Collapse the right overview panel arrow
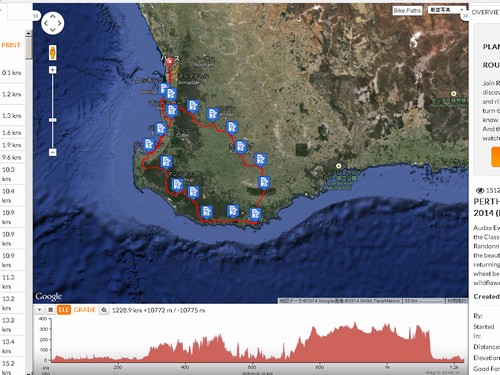 465,16
